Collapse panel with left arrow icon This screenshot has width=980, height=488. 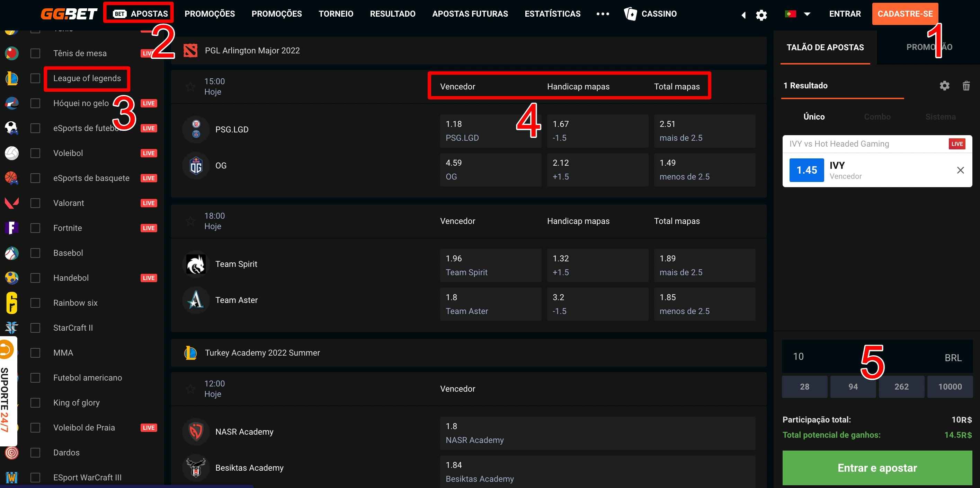(x=743, y=15)
